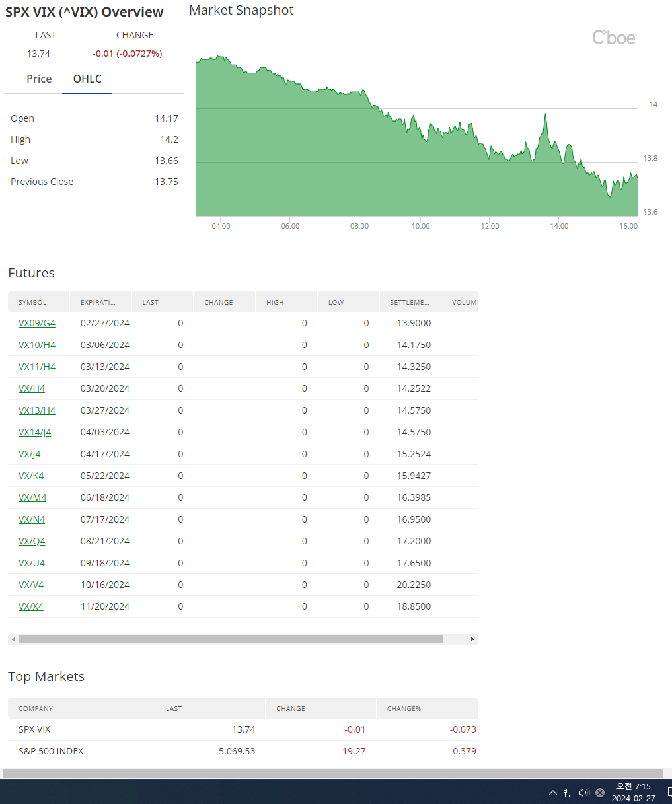Open the VX/U4 futures link
Screen dimensions: 672x804
(x=32, y=563)
